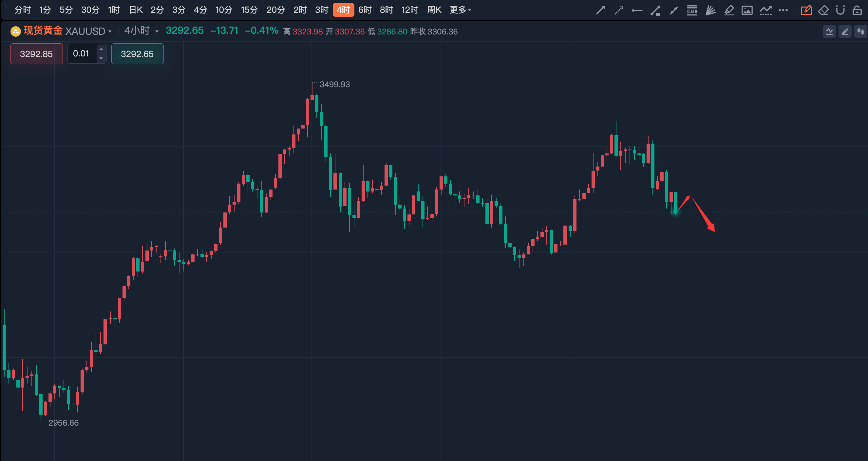Select the horizontal ray line tool

click(x=637, y=10)
